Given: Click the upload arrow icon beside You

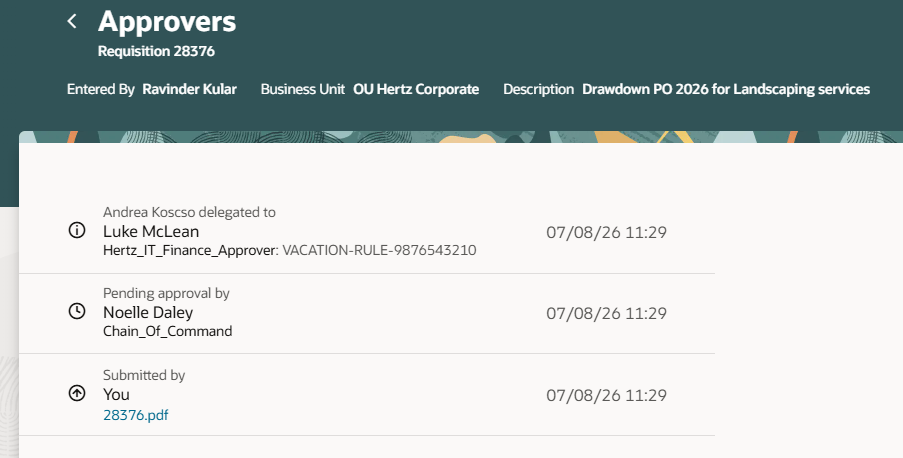Looking at the screenshot, I should [77, 393].
